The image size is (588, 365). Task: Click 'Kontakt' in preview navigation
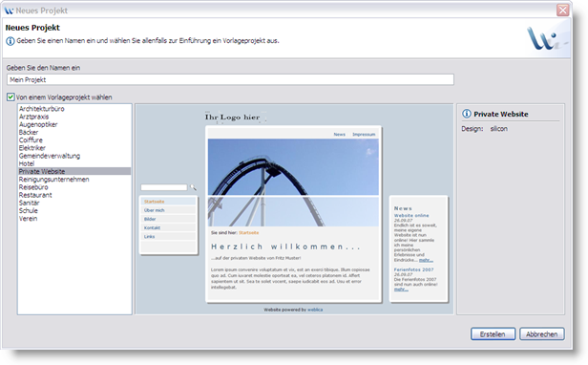pyautogui.click(x=168, y=228)
